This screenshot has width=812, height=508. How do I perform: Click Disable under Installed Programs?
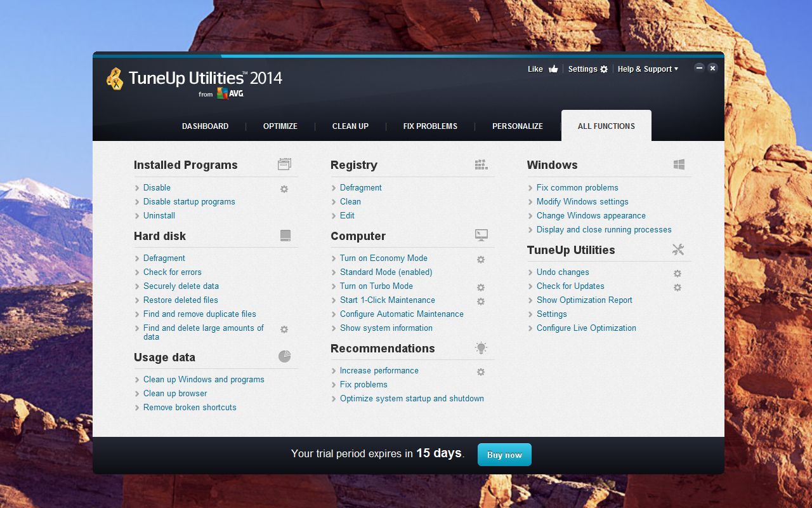pos(157,187)
